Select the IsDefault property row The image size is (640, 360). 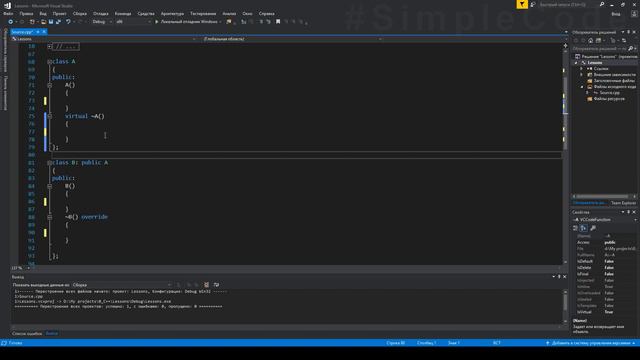click(x=605, y=261)
